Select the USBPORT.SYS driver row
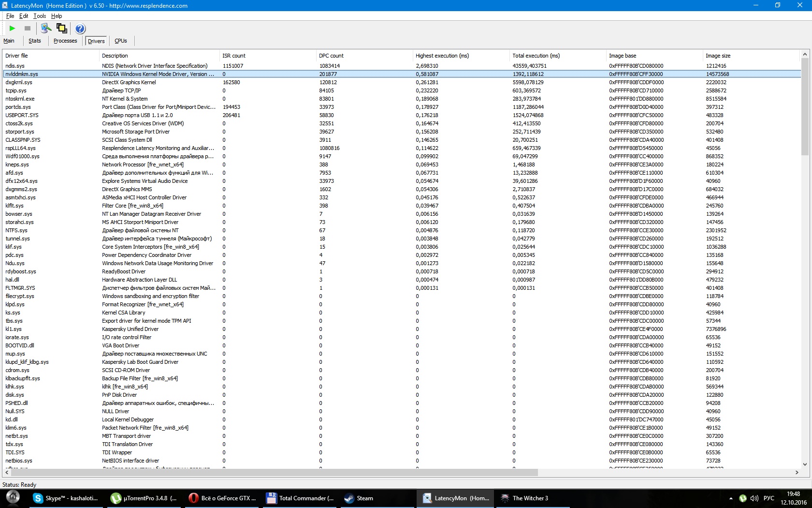The width and height of the screenshot is (812, 508). pos(402,115)
